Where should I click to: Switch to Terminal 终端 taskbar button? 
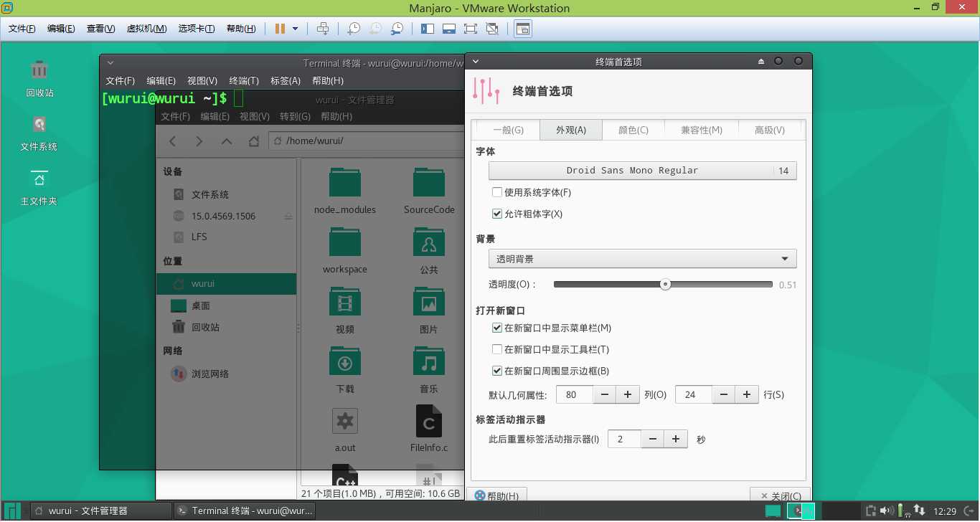pos(245,511)
